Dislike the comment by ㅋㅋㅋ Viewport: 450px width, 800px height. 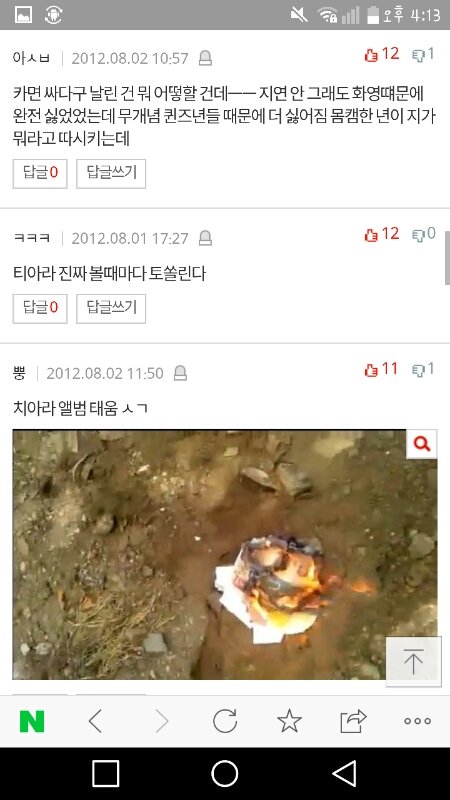pos(423,234)
